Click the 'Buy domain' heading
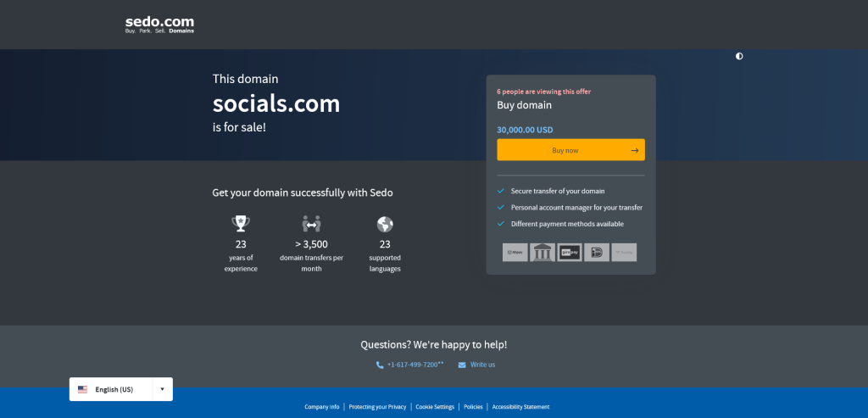 tap(524, 105)
